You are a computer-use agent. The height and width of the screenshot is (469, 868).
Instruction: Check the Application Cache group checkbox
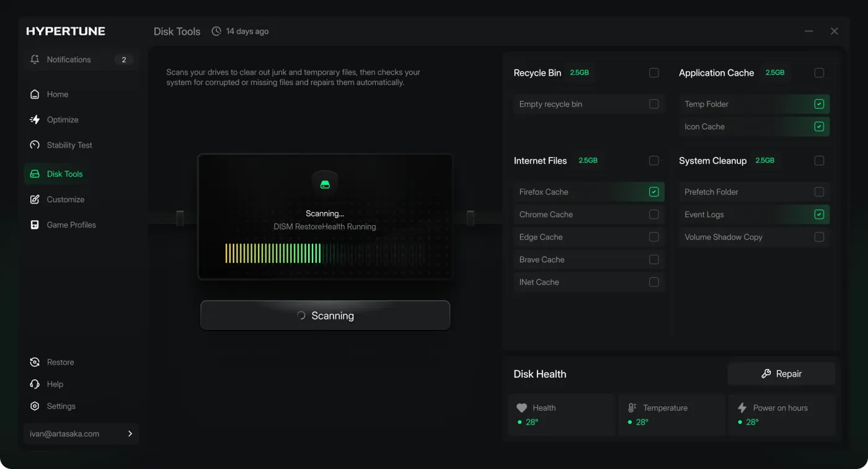[819, 73]
